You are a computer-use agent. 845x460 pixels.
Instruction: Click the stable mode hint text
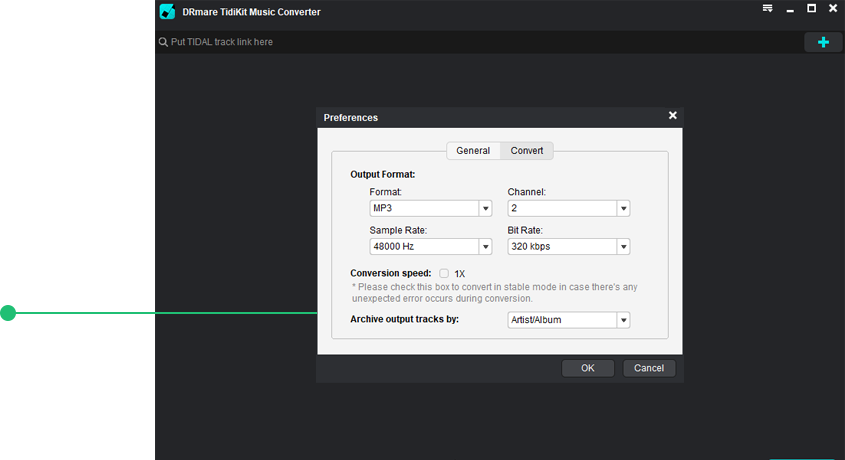[495, 292]
